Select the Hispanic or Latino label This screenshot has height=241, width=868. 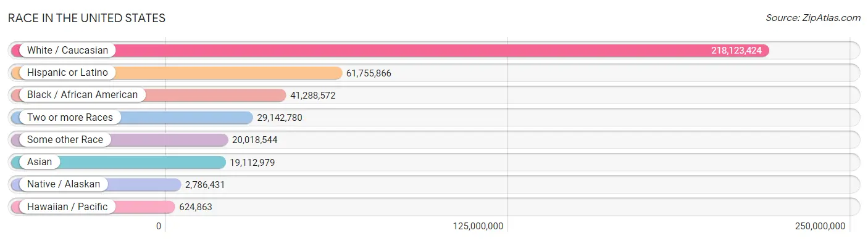tap(67, 73)
